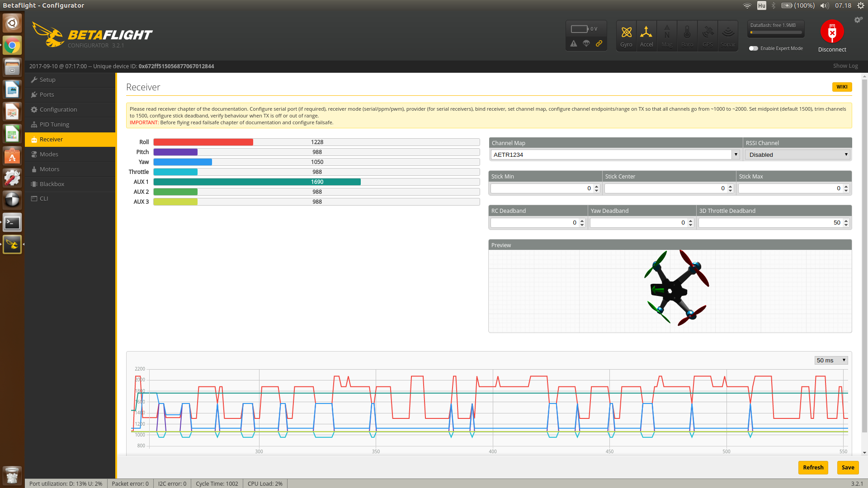
Task: Open the Wi-Fi network indicator
Action: click(747, 5)
